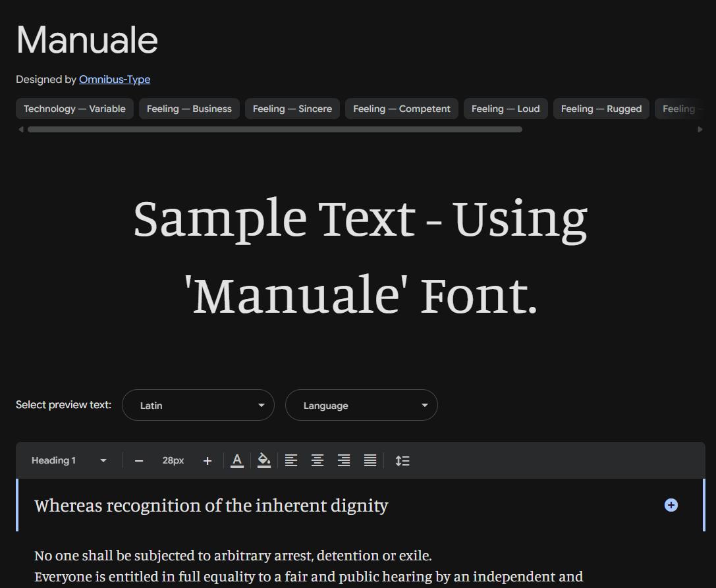
Task: Align text center
Action: coord(317,461)
